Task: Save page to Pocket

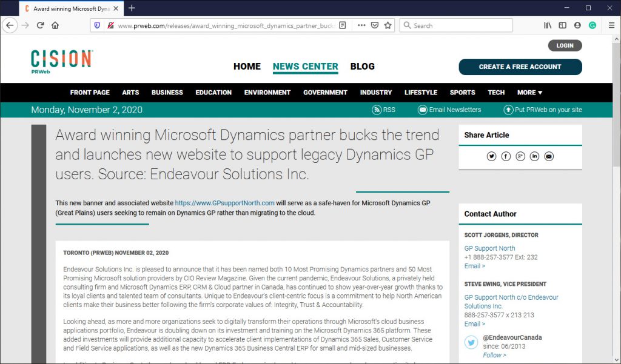Action: 375,25
